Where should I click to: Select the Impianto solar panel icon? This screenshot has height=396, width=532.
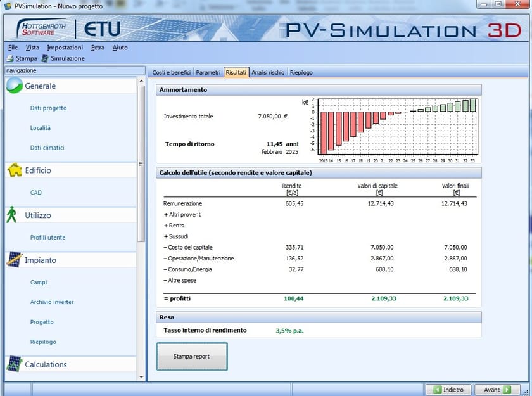point(15,259)
